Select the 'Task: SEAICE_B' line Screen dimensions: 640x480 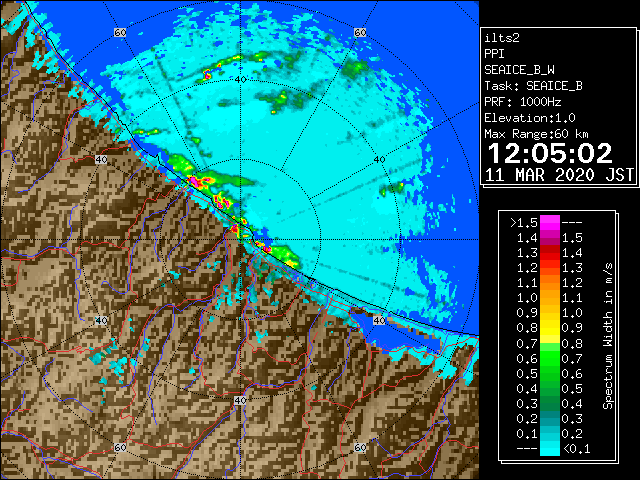(x=533, y=86)
